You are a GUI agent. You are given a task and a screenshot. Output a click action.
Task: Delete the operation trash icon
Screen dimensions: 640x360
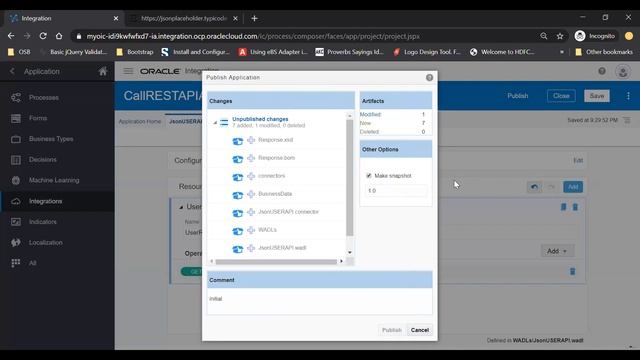[x=572, y=271]
